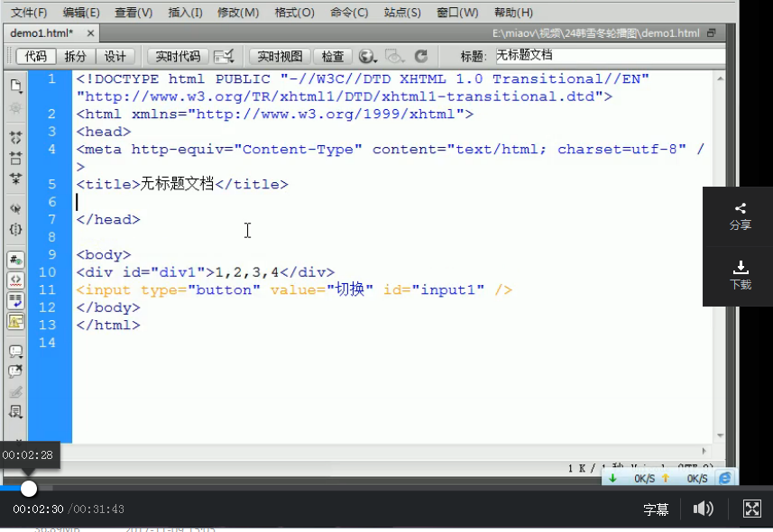Toggle the 实时视图 live view button

(x=280, y=56)
